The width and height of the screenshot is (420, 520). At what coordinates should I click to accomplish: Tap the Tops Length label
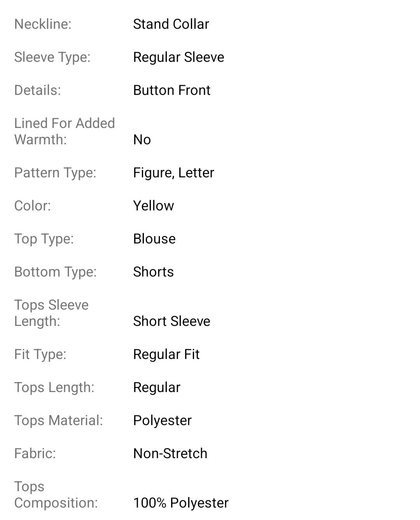[54, 387]
